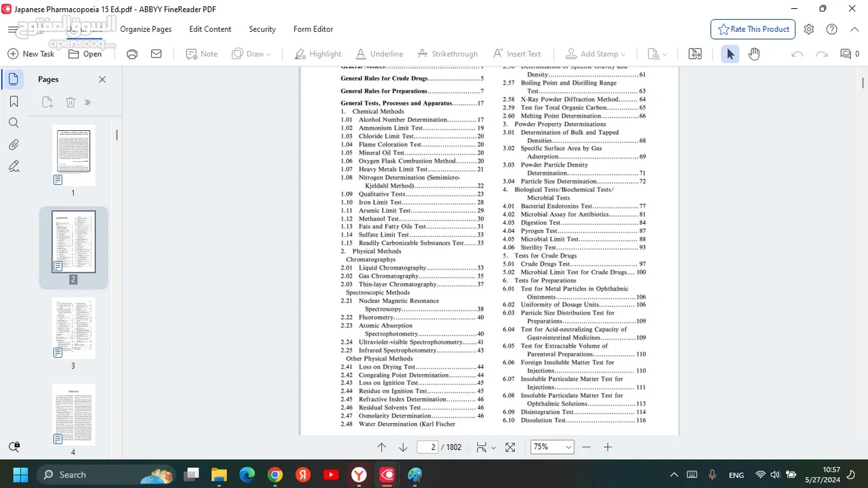The height and width of the screenshot is (488, 868).
Task: Collapse the toolbar with chevron up
Action: [853, 29]
